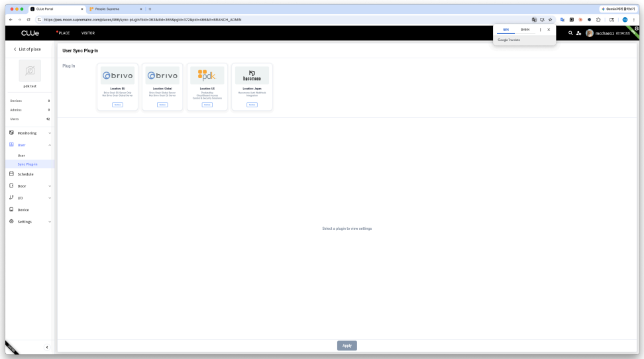Click the browser address bar URL
Image resolution: width=644 pixels, height=359 pixels.
(x=142, y=20)
